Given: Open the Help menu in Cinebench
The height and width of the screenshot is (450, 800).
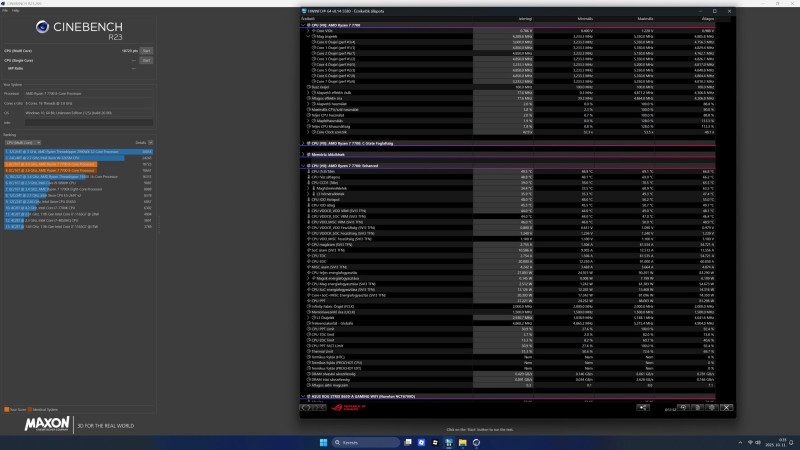Looking at the screenshot, I should coord(16,10).
